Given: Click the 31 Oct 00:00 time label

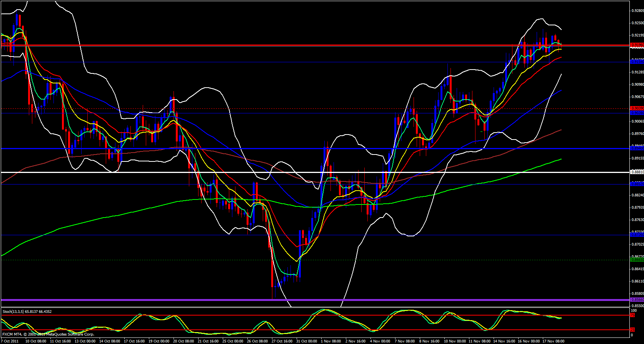Looking at the screenshot, I should (x=307, y=341).
